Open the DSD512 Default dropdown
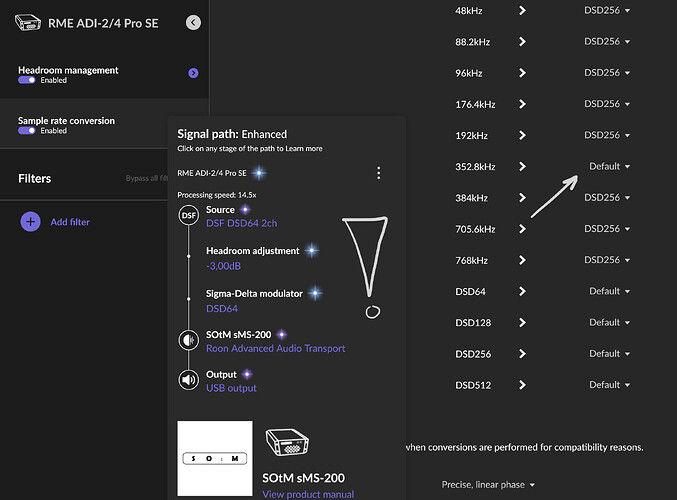Viewport: 677px width, 500px height. 609,385
